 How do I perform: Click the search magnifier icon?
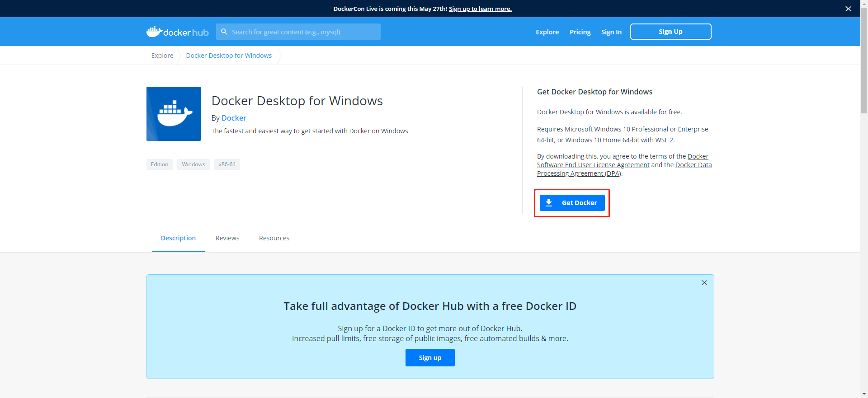click(x=224, y=32)
